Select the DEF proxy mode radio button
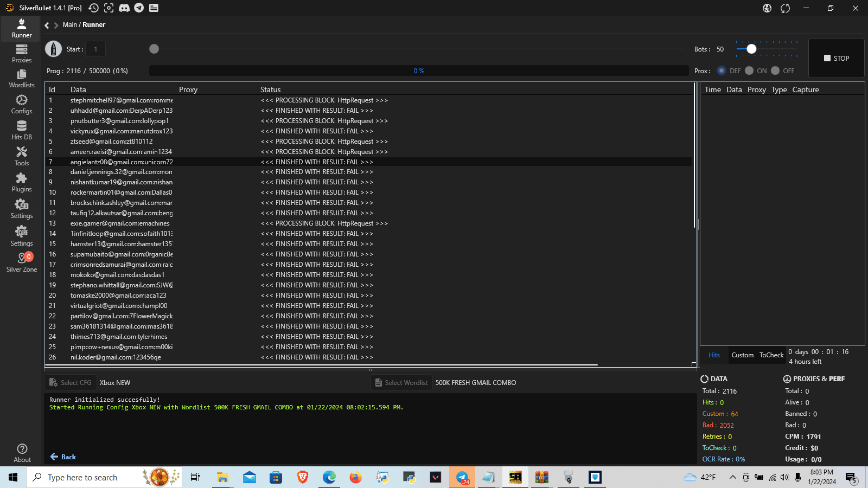Viewport: 868px width, 488px height. click(x=722, y=70)
